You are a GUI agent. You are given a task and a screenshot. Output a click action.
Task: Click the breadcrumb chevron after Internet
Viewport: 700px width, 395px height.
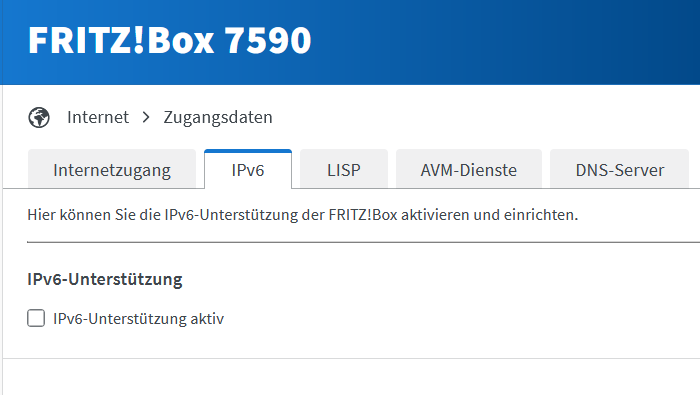tap(146, 117)
